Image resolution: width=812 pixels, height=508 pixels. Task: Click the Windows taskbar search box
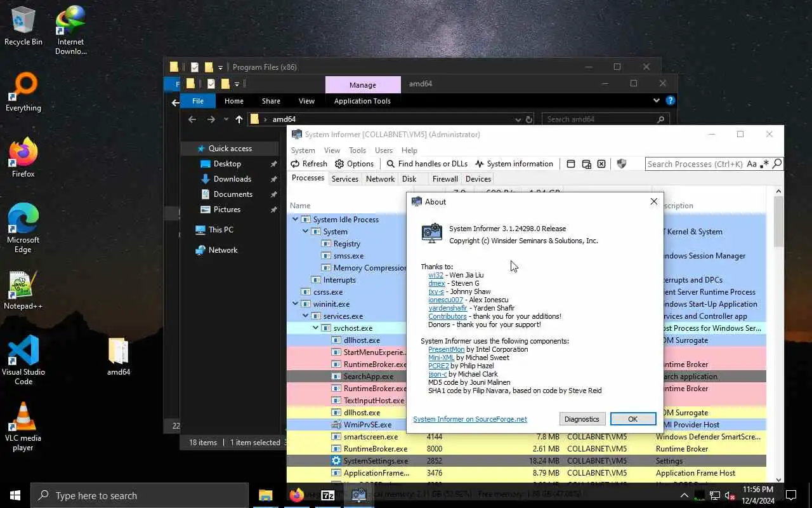click(140, 495)
